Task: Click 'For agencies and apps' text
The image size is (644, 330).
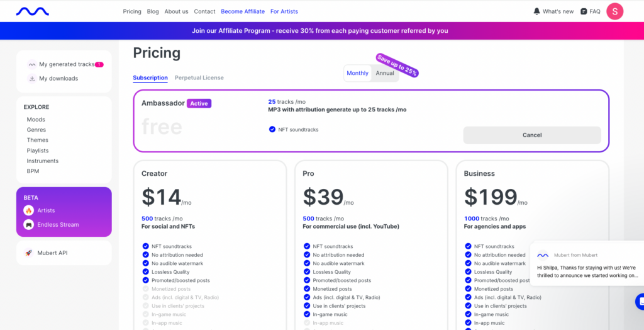Action: point(495,226)
